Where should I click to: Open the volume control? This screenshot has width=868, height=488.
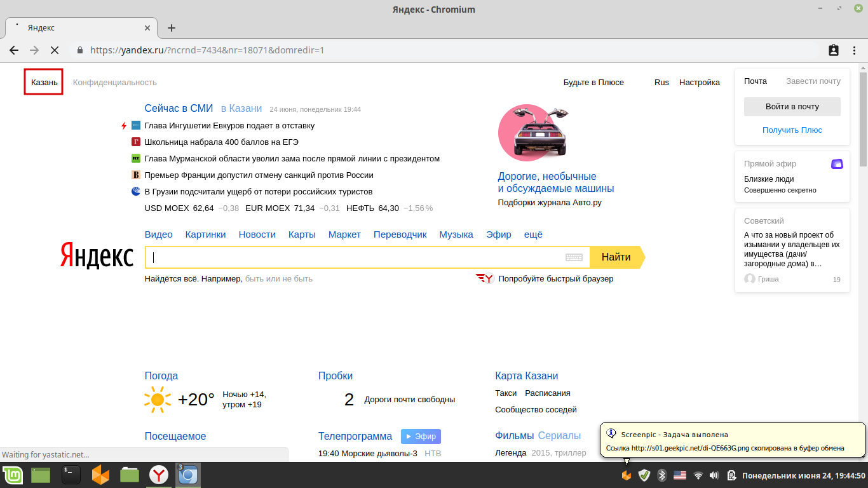[714, 475]
